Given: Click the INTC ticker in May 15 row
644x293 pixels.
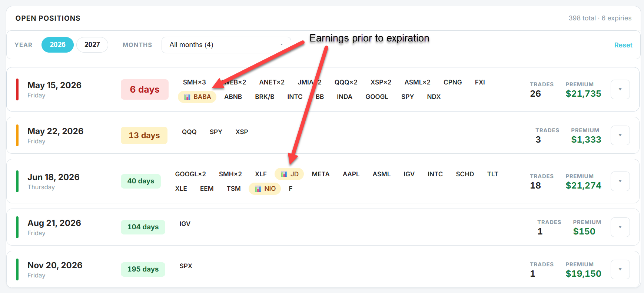Looking at the screenshot, I should pyautogui.click(x=295, y=97).
